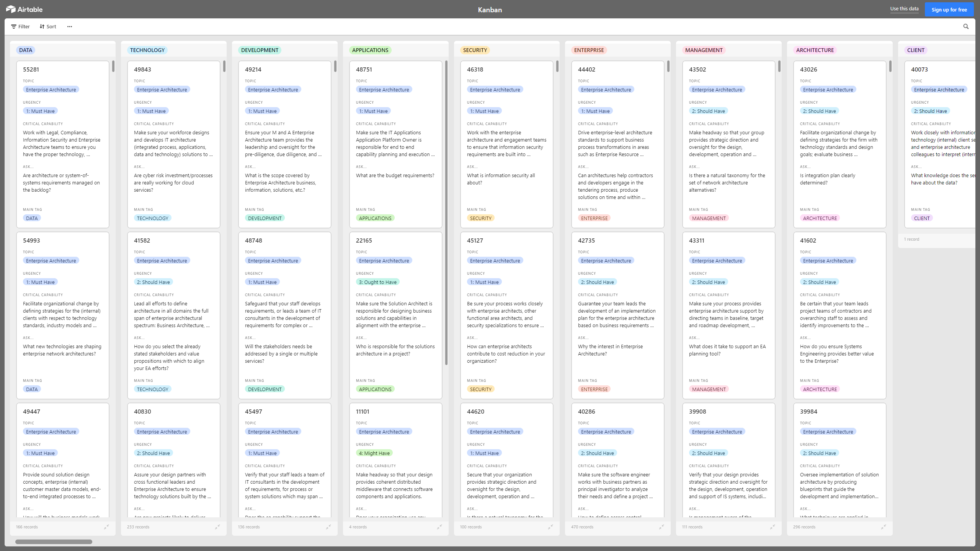Click the SECURITY main tag on card 46318

[481, 218]
